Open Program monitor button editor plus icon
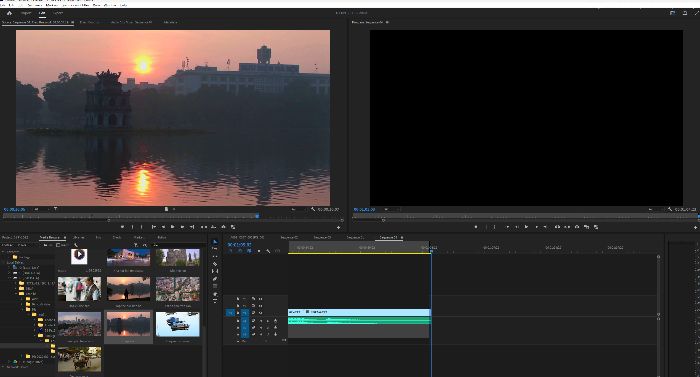This screenshot has height=377, width=700. 696,227
